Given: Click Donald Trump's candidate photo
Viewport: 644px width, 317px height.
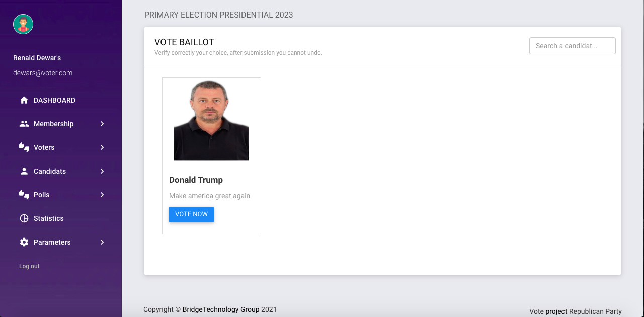Looking at the screenshot, I should click(211, 119).
